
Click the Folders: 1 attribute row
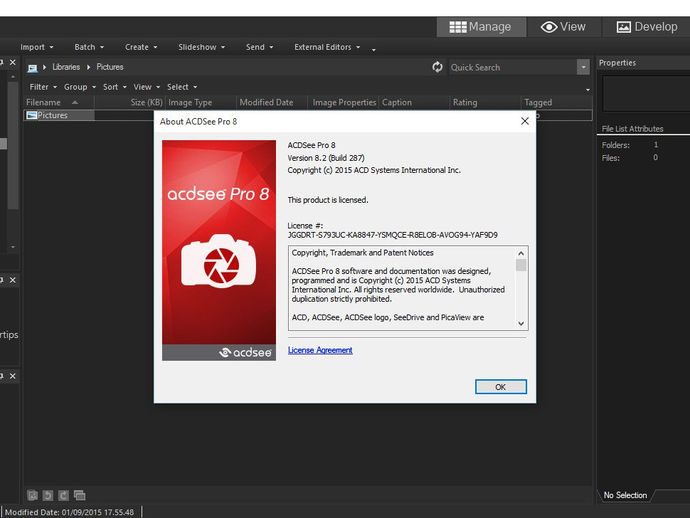(630, 145)
